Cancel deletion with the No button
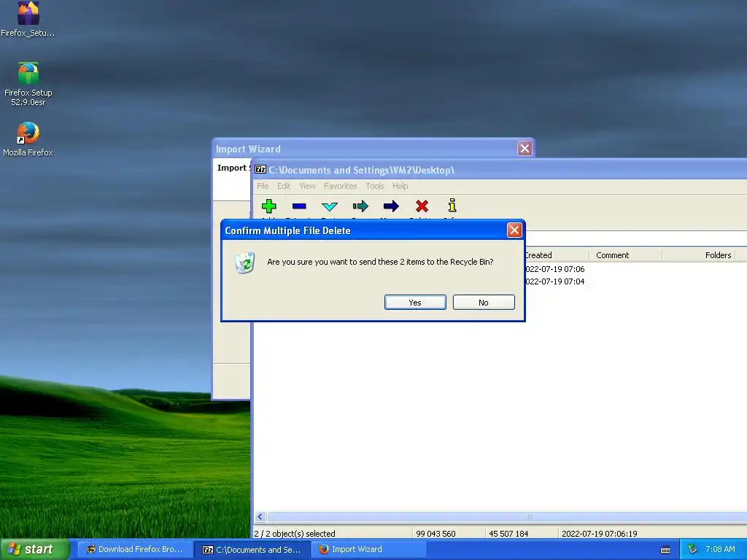Viewport: 747px width, 560px height. click(x=484, y=303)
